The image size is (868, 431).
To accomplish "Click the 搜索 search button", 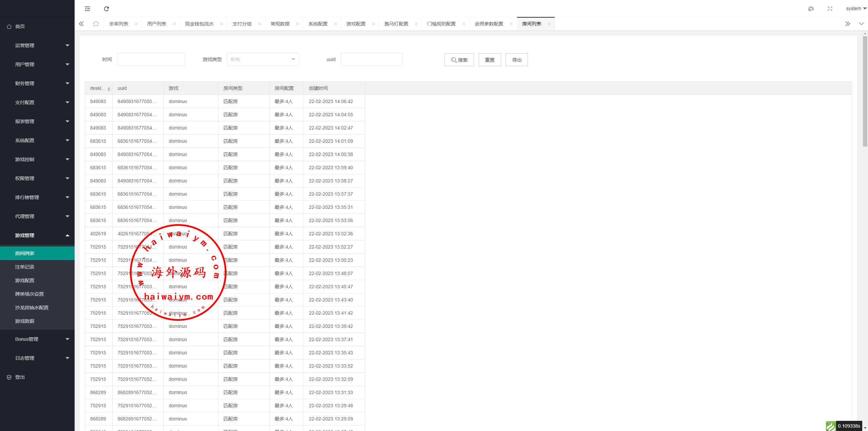I will [459, 60].
